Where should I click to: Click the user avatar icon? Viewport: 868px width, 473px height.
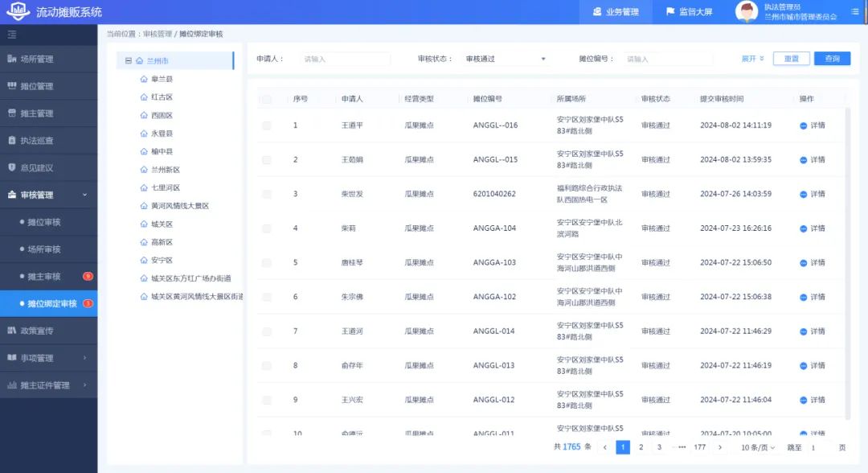point(747,12)
